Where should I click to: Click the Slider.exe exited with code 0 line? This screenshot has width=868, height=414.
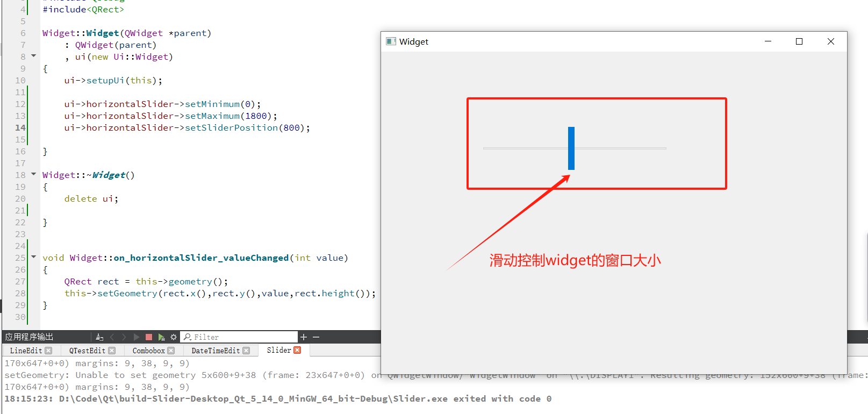[278, 399]
